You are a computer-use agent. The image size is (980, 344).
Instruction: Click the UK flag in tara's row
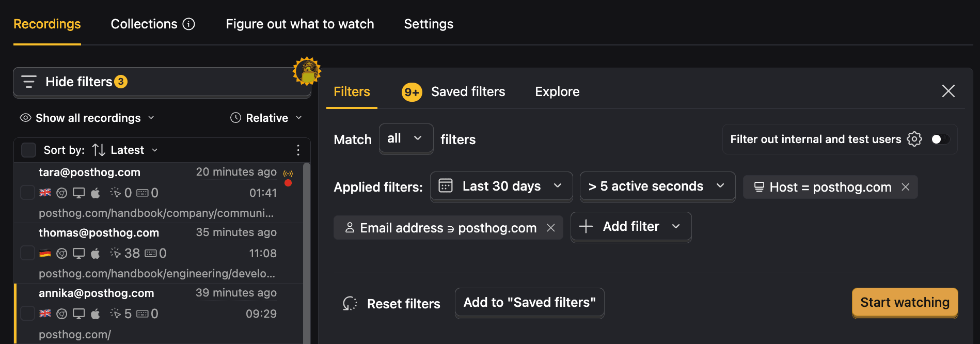point(45,193)
